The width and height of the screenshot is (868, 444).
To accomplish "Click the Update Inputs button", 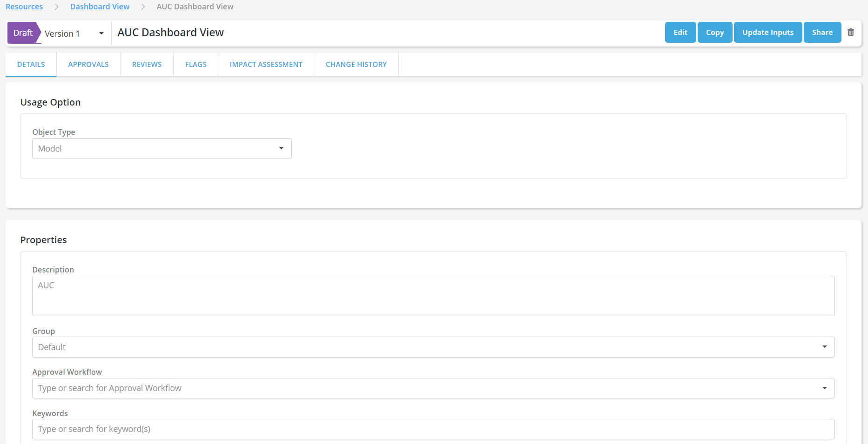I will click(767, 33).
